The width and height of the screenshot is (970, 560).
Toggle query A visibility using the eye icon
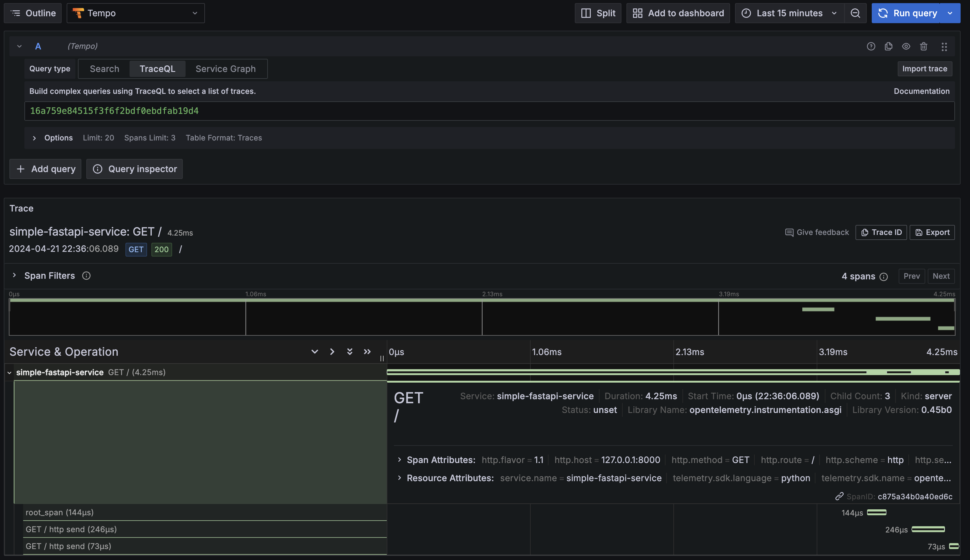906,47
